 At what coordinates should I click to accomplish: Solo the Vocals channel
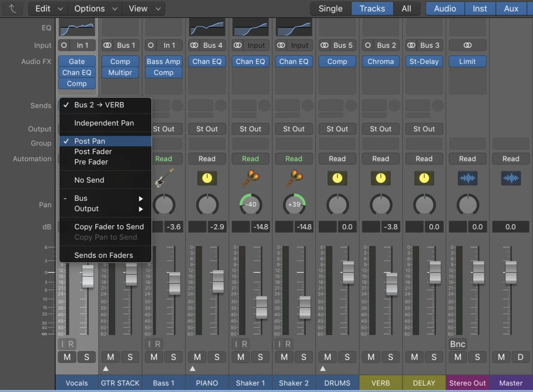pyautogui.click(x=87, y=357)
